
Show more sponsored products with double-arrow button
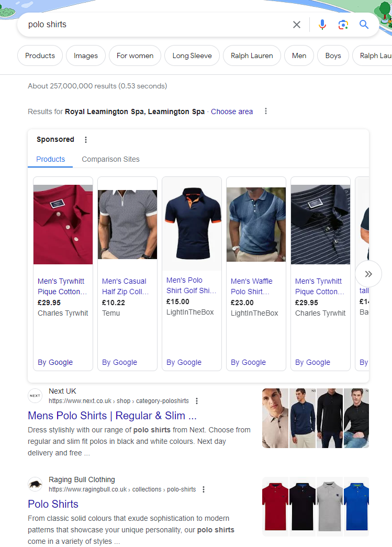[368, 274]
